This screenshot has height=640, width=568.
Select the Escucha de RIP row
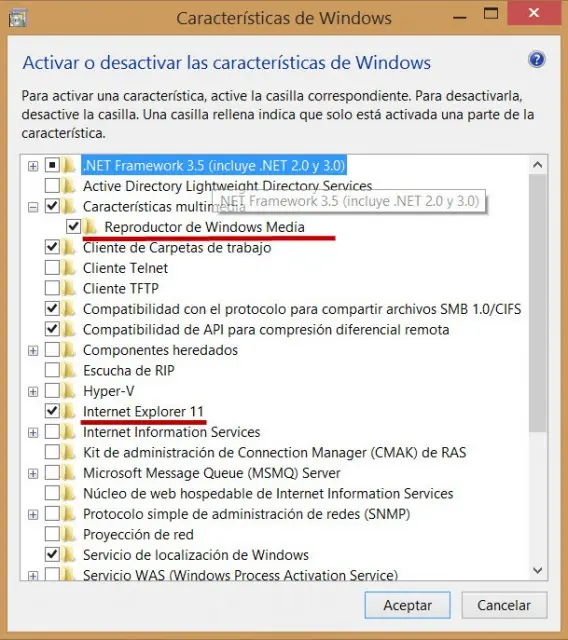129,371
